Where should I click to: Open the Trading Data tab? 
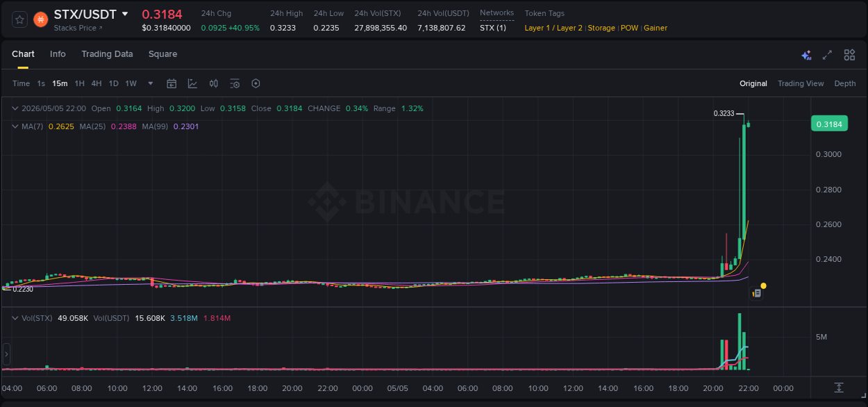(107, 54)
